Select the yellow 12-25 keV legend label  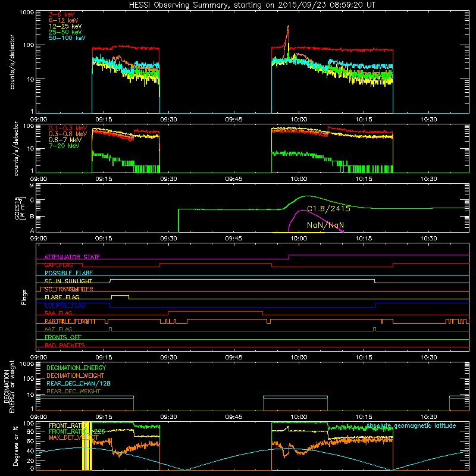65,26
